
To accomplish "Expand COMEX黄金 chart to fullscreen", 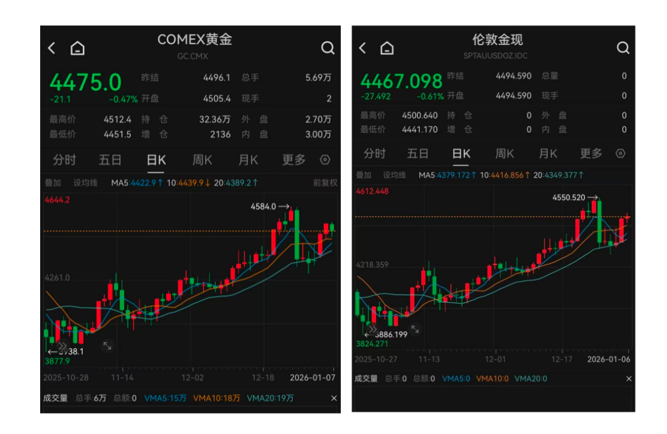I will [107, 347].
